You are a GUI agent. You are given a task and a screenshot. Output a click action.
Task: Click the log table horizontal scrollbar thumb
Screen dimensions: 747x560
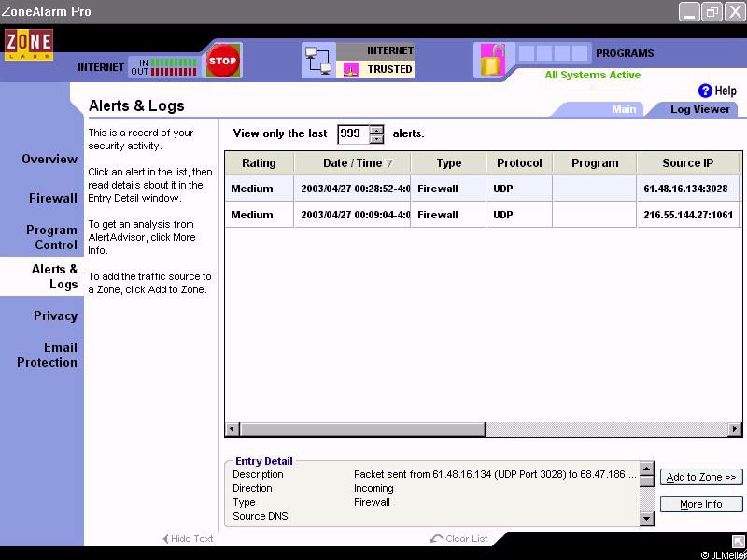(362, 429)
